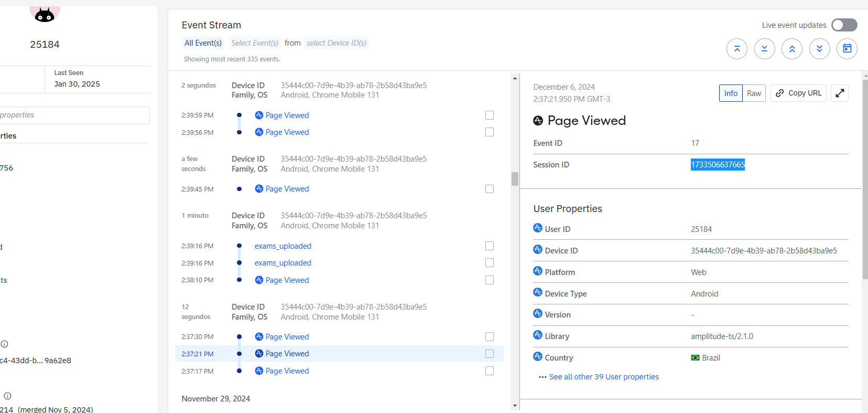Jump to bottom of event stream
Screen dimensions: 868x413
click(x=764, y=49)
